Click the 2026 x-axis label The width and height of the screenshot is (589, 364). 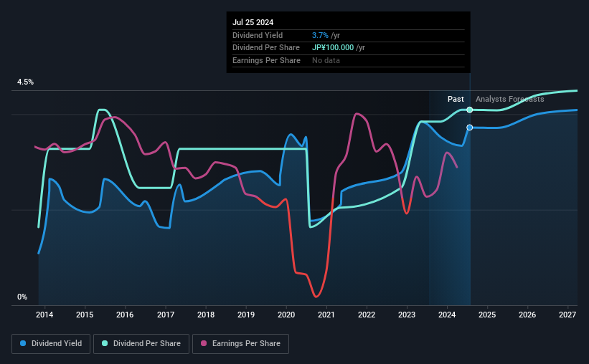coord(527,315)
